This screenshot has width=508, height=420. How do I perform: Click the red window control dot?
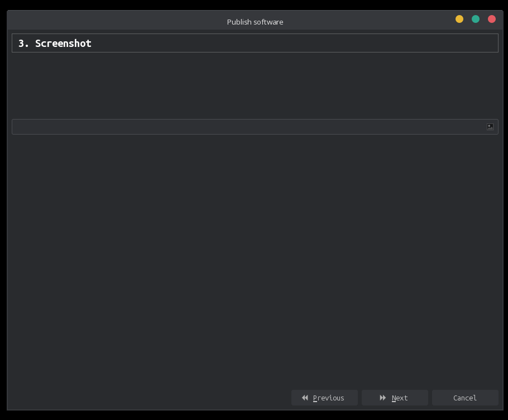tap(491, 18)
